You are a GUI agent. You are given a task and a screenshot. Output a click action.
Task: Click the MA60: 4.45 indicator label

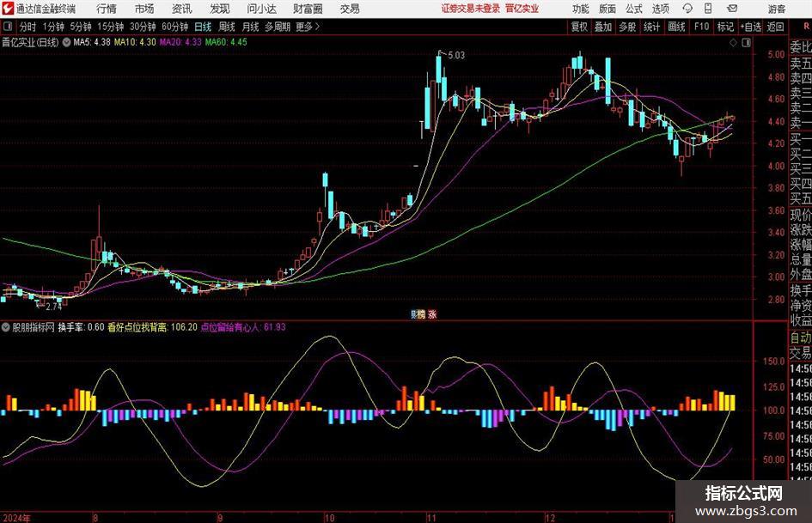click(226, 42)
